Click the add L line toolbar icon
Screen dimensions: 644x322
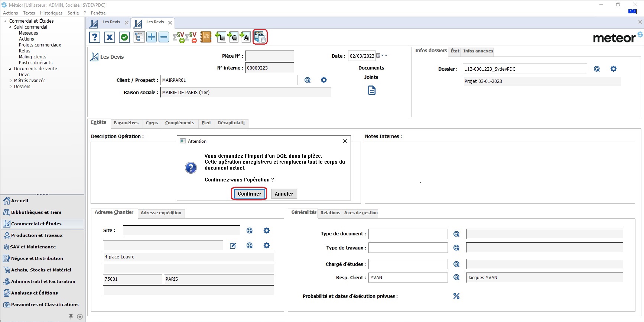tap(221, 37)
